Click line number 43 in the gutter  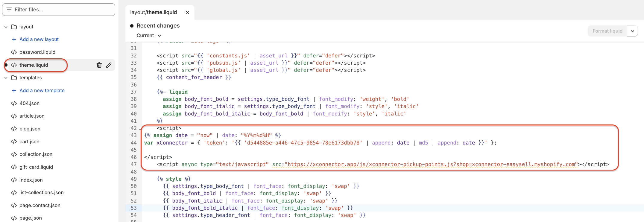click(x=133, y=135)
